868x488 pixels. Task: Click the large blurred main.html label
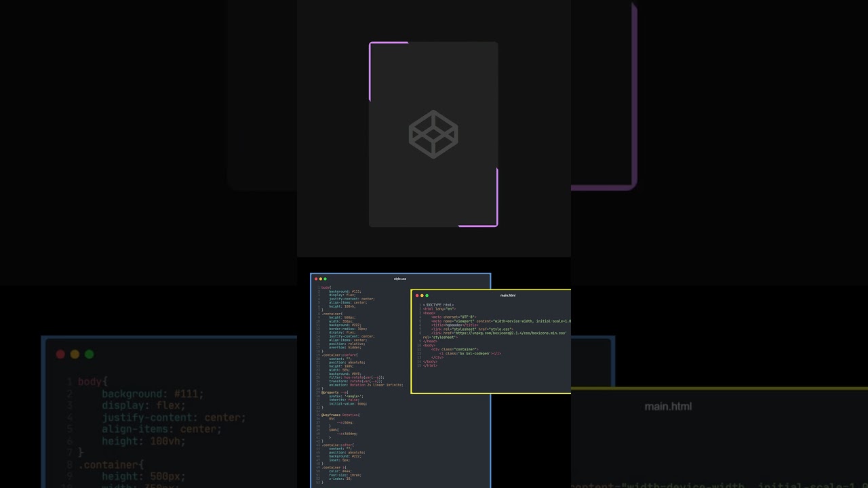(x=668, y=406)
